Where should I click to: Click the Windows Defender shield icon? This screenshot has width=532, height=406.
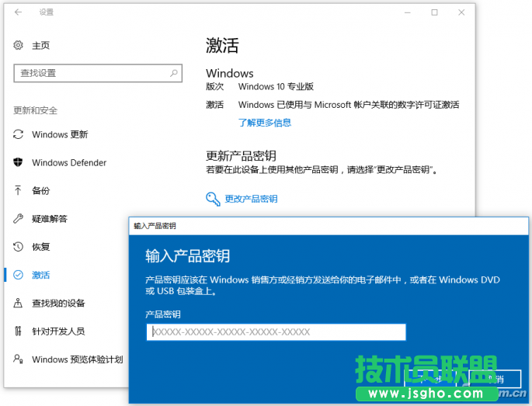pos(18,162)
